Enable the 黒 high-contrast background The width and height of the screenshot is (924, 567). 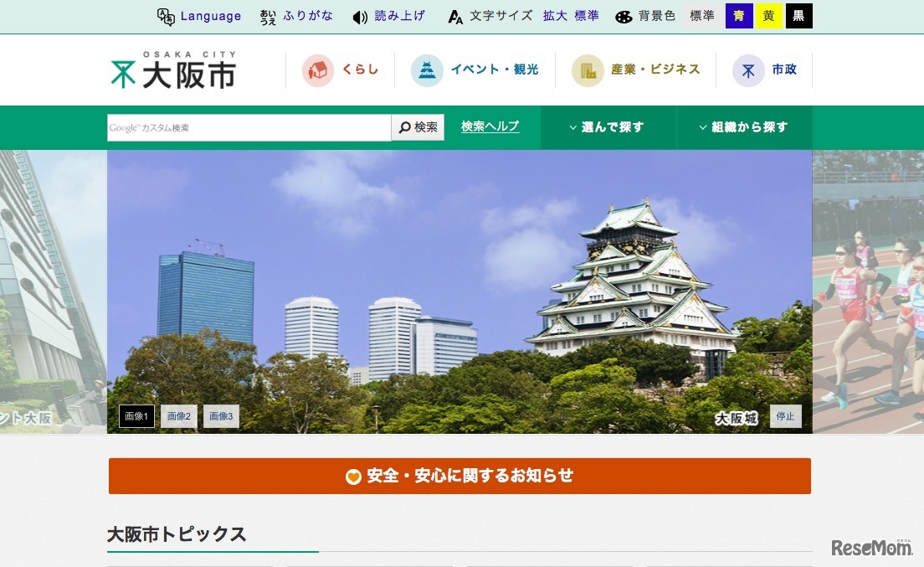tap(799, 15)
